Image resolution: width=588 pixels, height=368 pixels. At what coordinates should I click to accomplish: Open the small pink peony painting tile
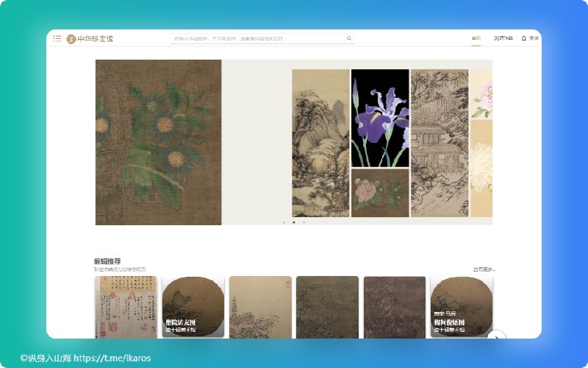(379, 193)
